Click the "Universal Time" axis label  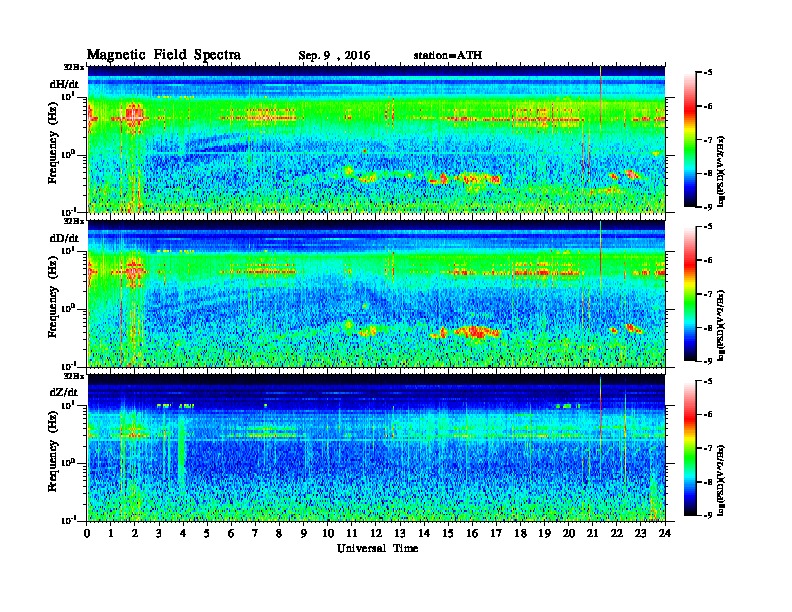click(x=377, y=548)
